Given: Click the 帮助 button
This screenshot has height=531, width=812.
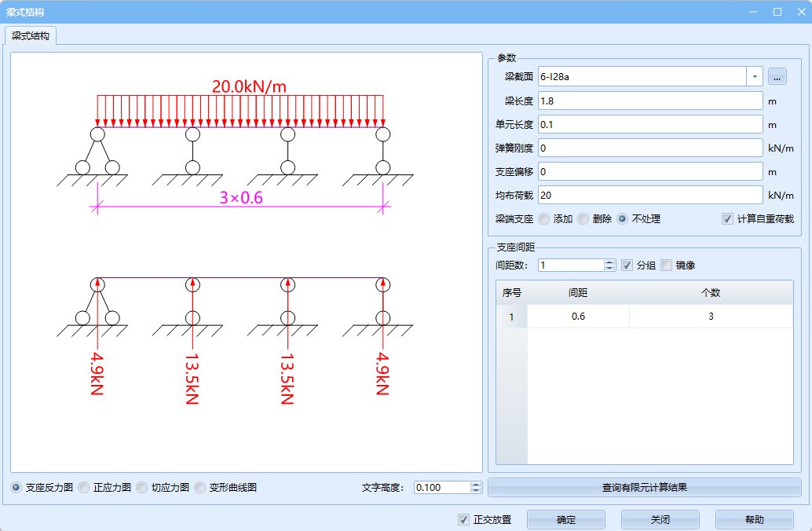Looking at the screenshot, I should point(754,520).
